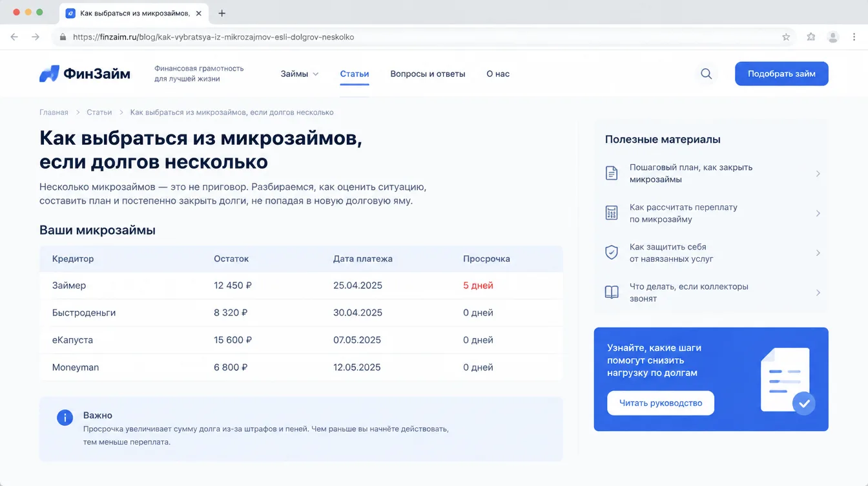
Task: Open the Статьи navigation tab
Action: (355, 74)
